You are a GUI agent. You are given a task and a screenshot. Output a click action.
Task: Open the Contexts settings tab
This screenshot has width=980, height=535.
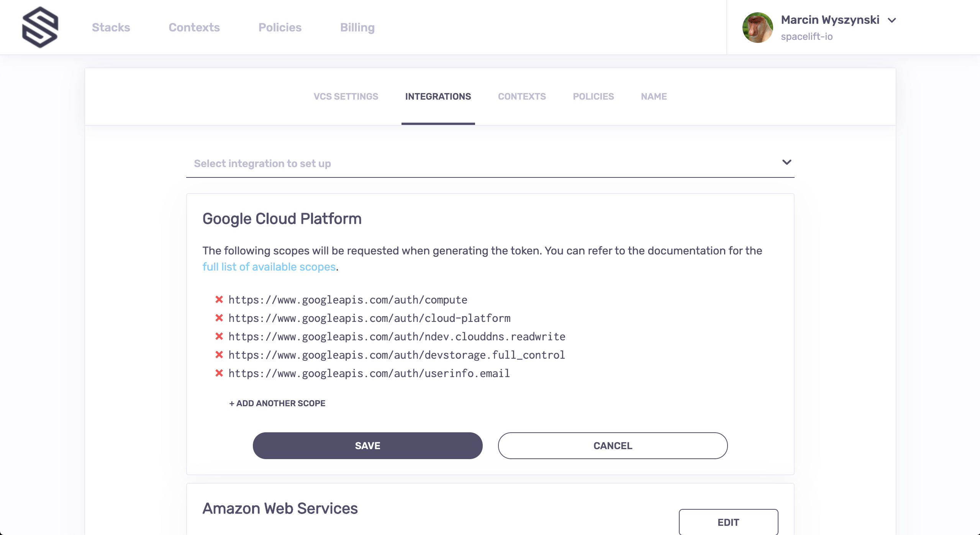[522, 97]
